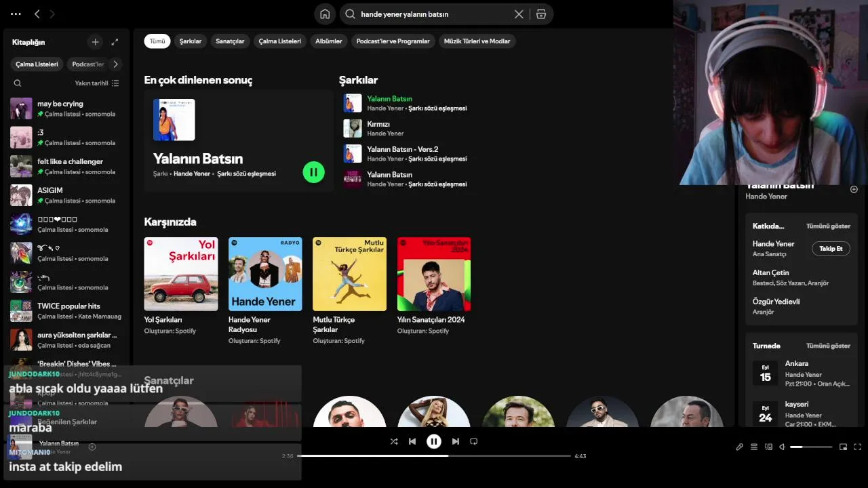Search within the library magnifier icon
Viewport: 868px width, 488px height.
(18, 83)
